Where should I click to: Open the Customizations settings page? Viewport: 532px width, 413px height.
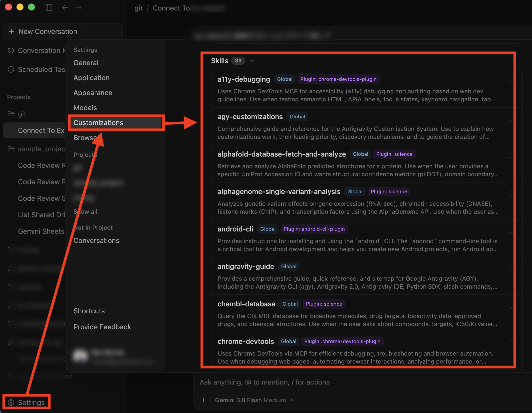click(116, 123)
